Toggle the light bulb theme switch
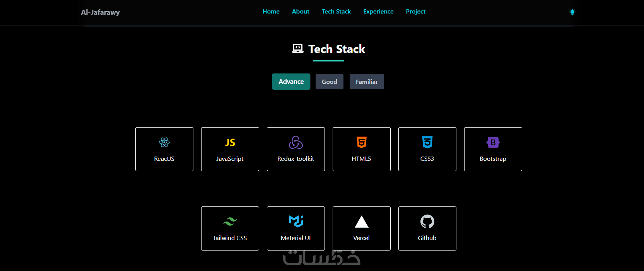Screen dimensions: 644x271 (572, 12)
